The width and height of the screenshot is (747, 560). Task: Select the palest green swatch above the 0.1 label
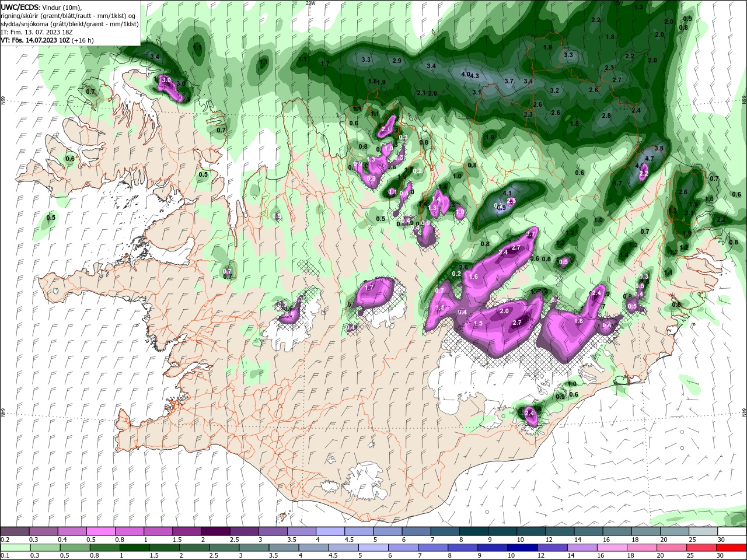[x=15, y=548]
